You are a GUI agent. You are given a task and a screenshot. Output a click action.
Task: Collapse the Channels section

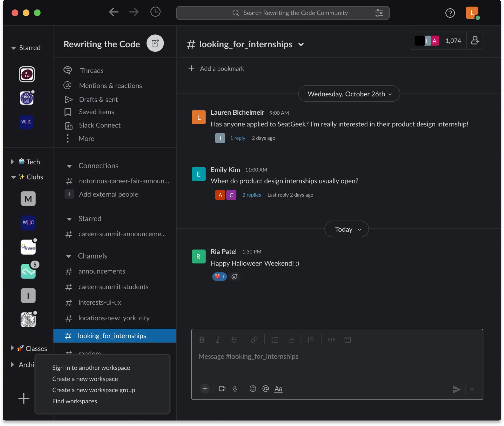(69, 256)
